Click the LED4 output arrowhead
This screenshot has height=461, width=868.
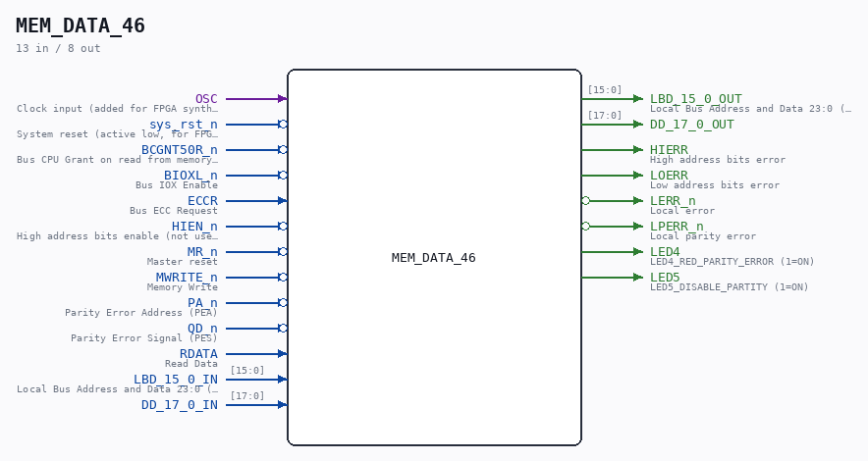[638, 251]
